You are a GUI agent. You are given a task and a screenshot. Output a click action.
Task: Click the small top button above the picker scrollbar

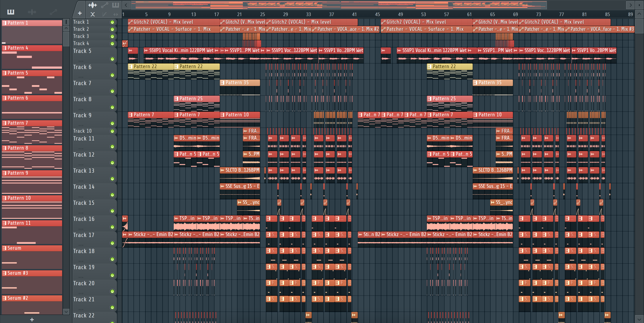pyautogui.click(x=66, y=22)
